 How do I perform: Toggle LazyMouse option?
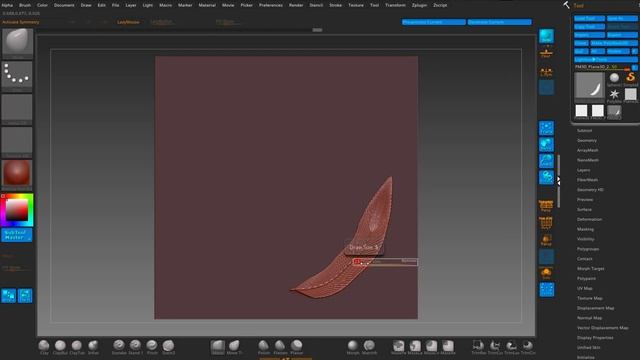coord(128,22)
